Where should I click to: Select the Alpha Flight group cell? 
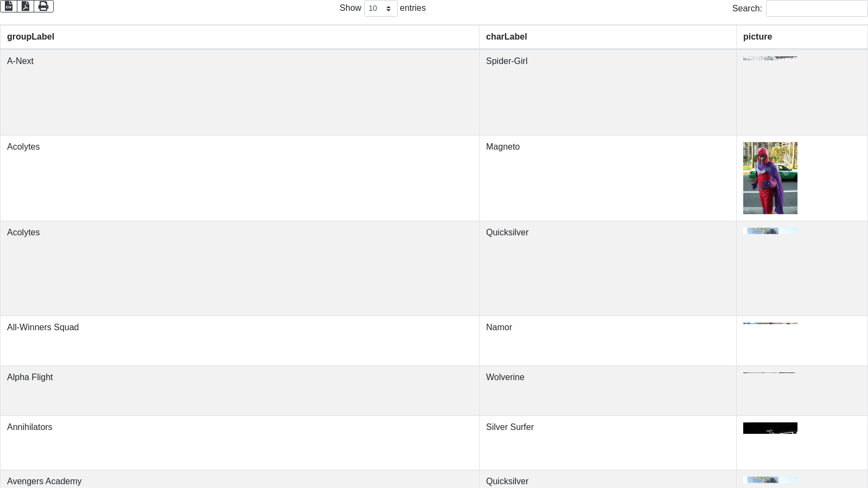click(240, 390)
